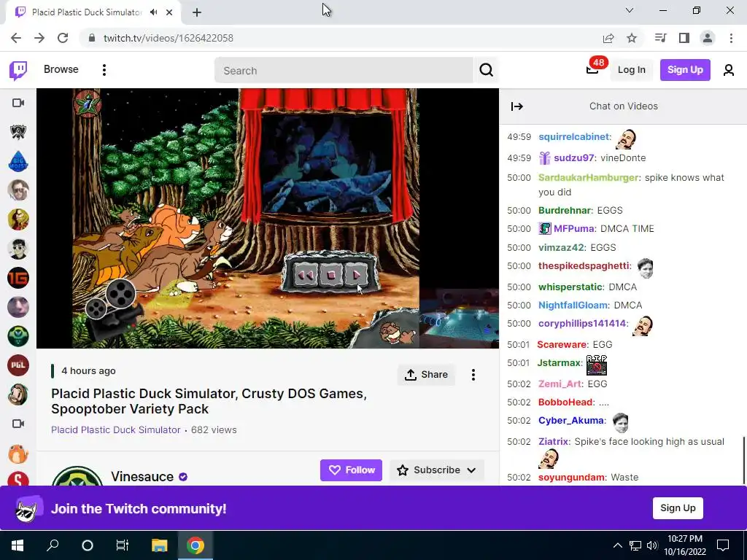Click the bookmark star in address bar
The image size is (747, 560).
pyautogui.click(x=632, y=38)
